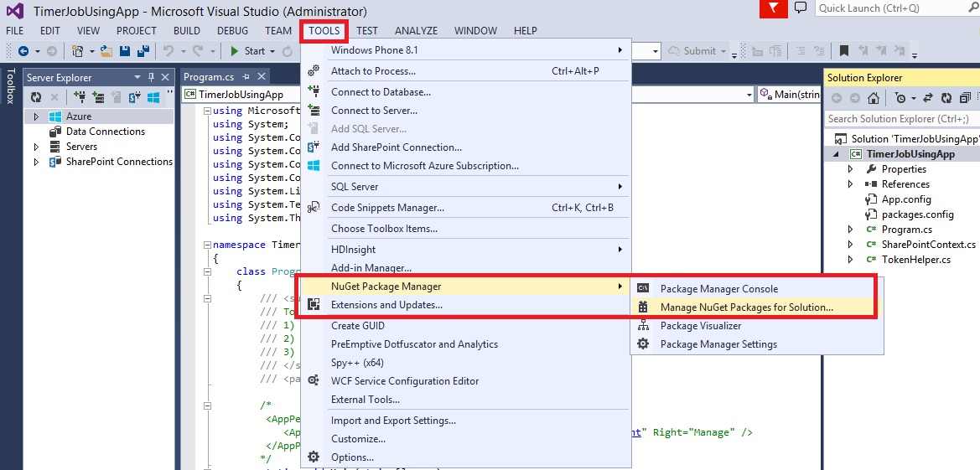Click Add SharePoint Connection icon in Server Explorer toolbar
The width and height of the screenshot is (980, 470).
135,97
